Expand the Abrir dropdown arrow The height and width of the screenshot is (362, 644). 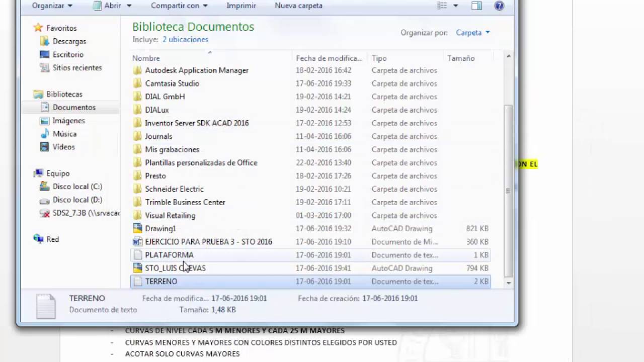click(x=129, y=6)
